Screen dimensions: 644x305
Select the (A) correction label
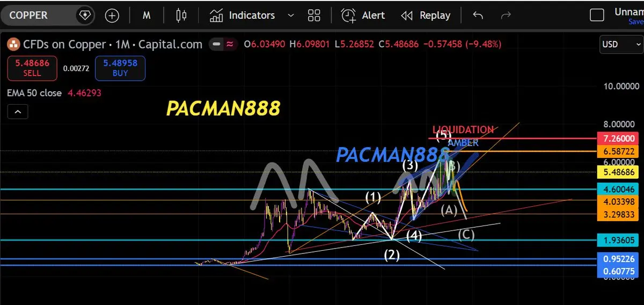coord(449,210)
